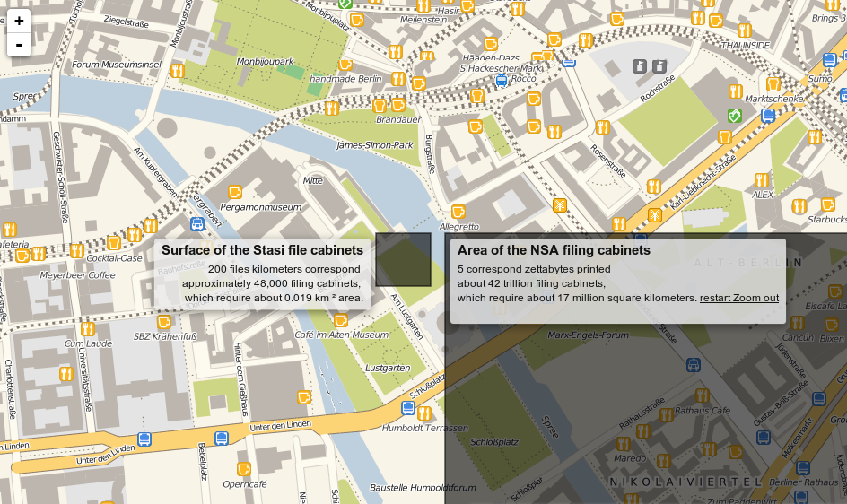Click the 'Surface of the Stasi file cabinets' heading

click(262, 250)
